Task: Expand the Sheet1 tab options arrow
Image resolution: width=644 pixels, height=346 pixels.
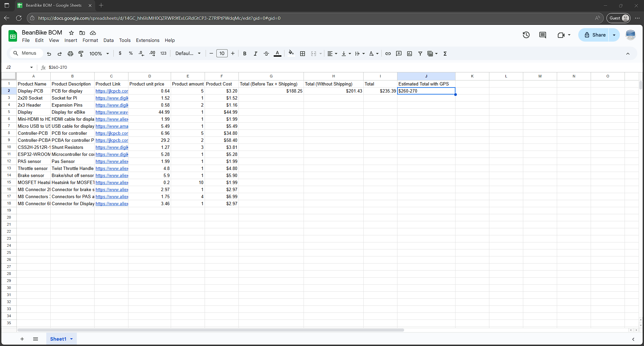Action: [71, 339]
